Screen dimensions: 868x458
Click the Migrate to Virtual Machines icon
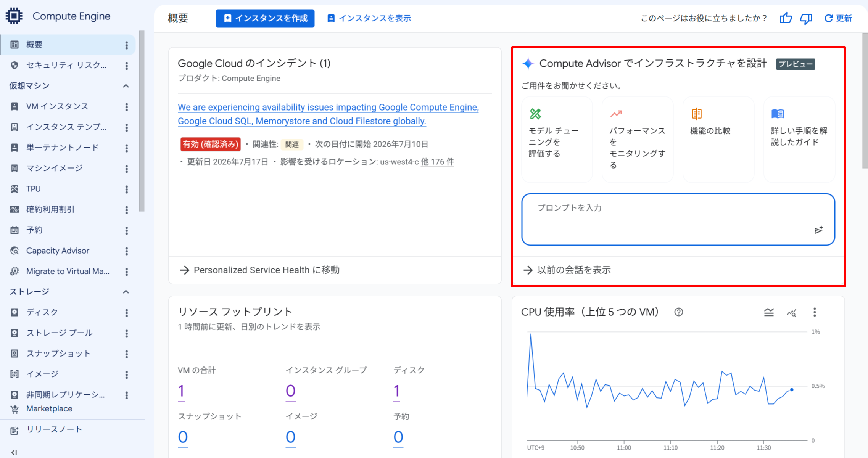click(x=14, y=271)
